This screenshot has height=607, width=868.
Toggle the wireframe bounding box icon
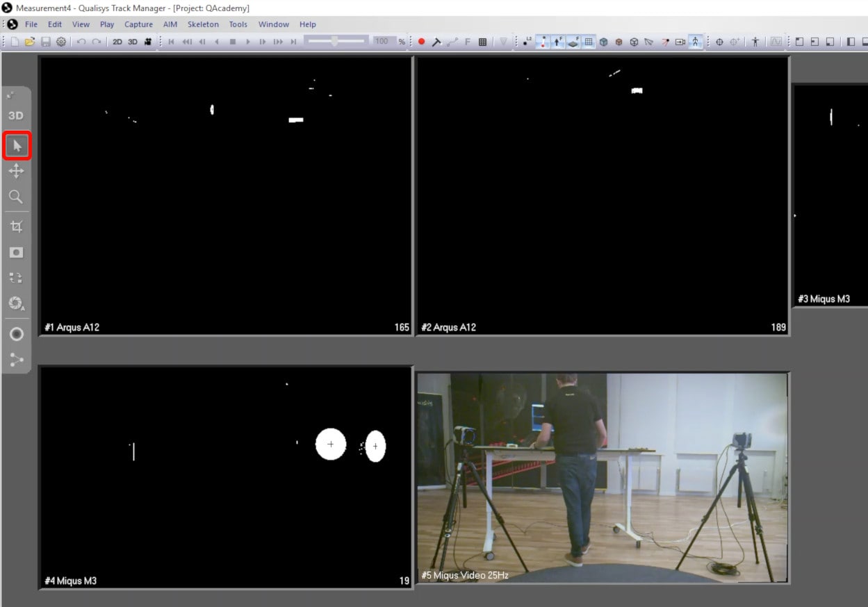click(x=634, y=42)
